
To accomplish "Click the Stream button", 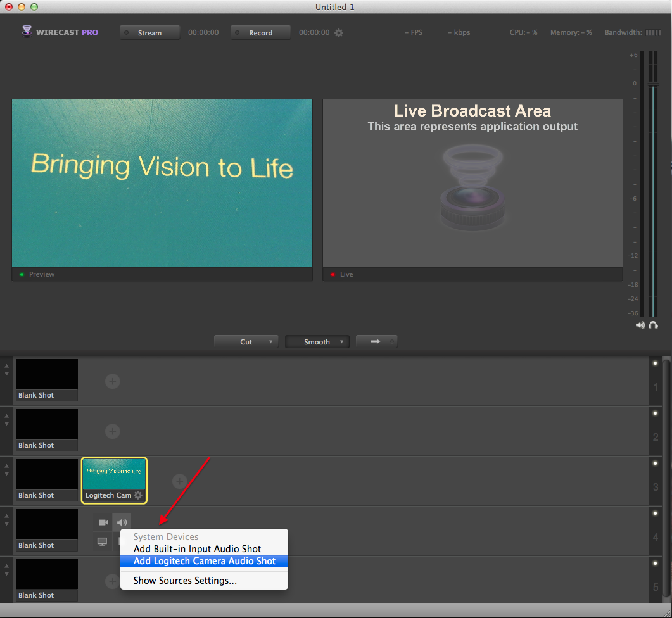I will coord(149,32).
